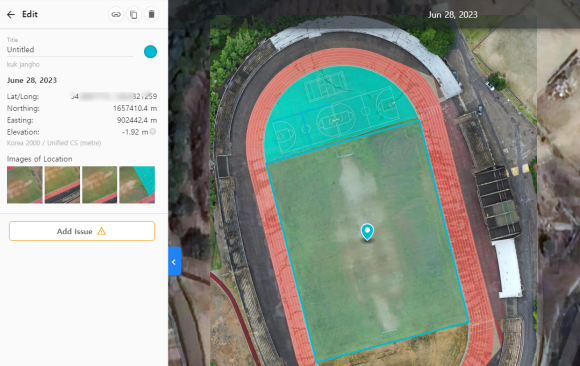Screen dimensions: 580x366
Task: Edit the Untitled title field
Action: pos(70,50)
